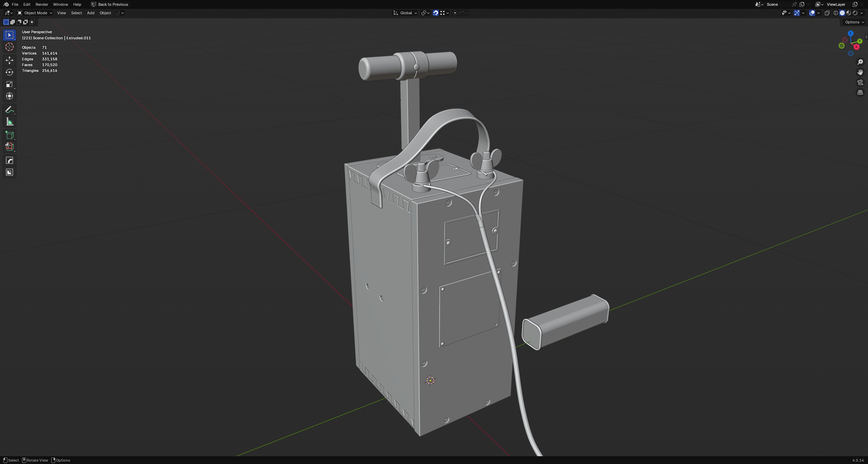Switch to material preview shading
Viewport: 868px width, 464px height.
click(849, 13)
